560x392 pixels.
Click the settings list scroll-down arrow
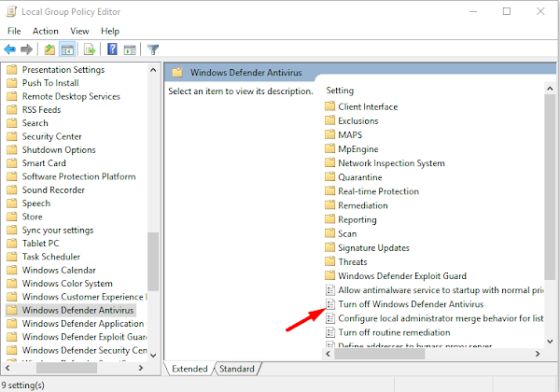[550, 342]
